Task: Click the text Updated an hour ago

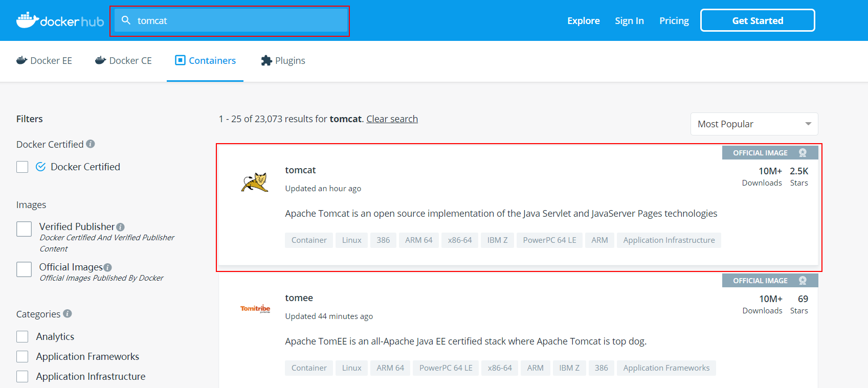Action: click(x=323, y=189)
